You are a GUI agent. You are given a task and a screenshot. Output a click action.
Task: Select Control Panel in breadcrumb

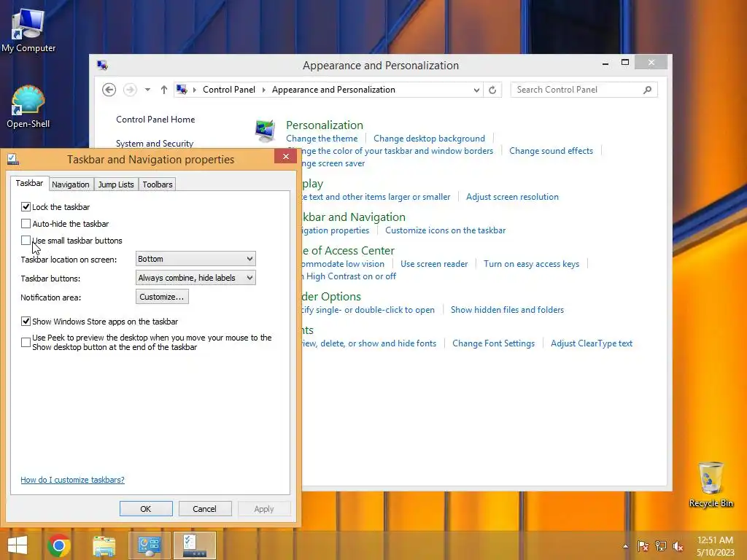(x=228, y=90)
